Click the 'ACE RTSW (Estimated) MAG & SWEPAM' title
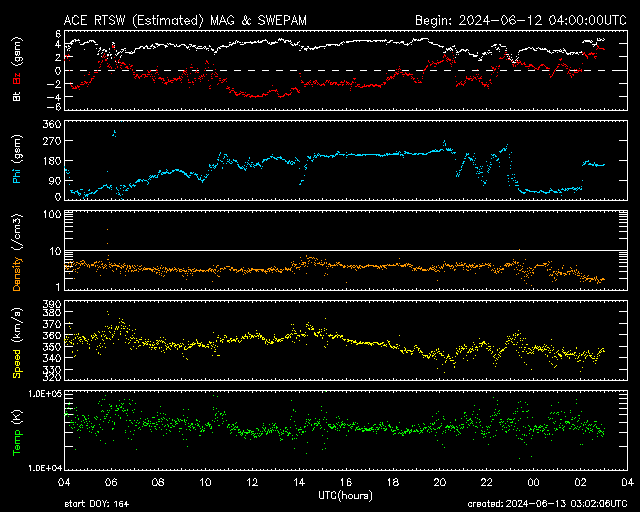Viewport: 640px width, 512px height. coord(185,20)
